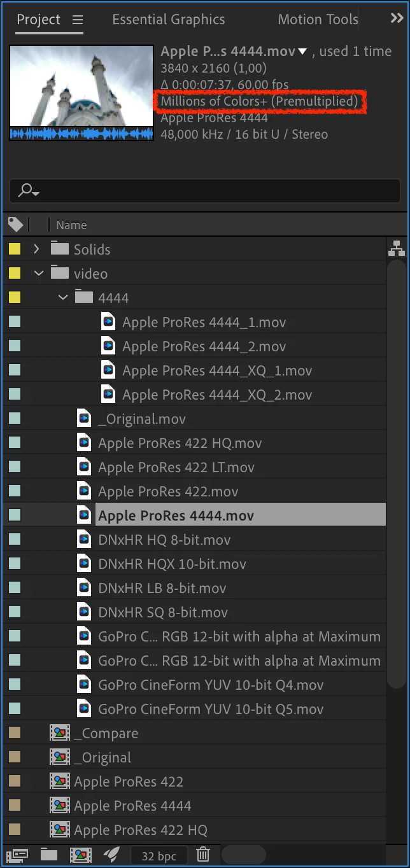Click the label tag column header icon

click(x=15, y=225)
